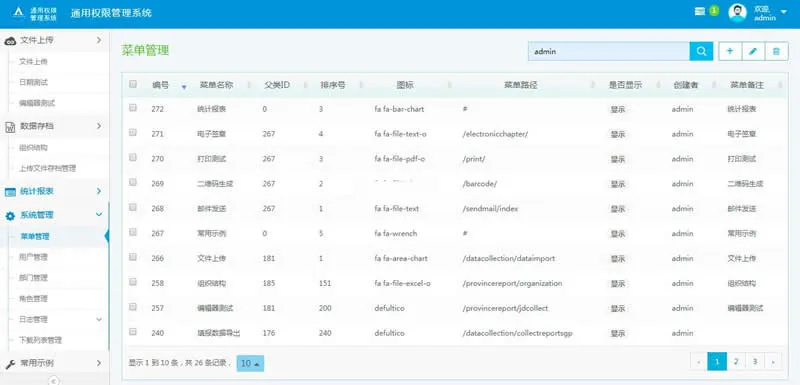800x385 pixels.
Task: Sort by the 排序号 column header
Action: pos(333,86)
